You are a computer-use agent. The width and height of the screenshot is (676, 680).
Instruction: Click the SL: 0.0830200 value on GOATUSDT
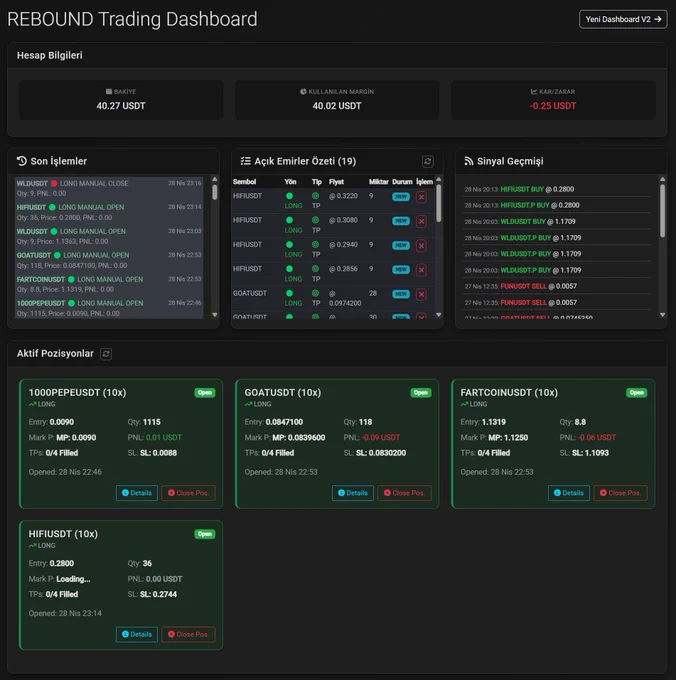[381, 453]
